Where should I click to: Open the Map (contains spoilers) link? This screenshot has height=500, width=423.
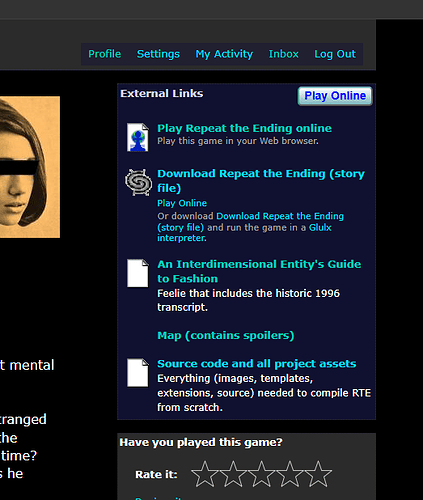(226, 335)
